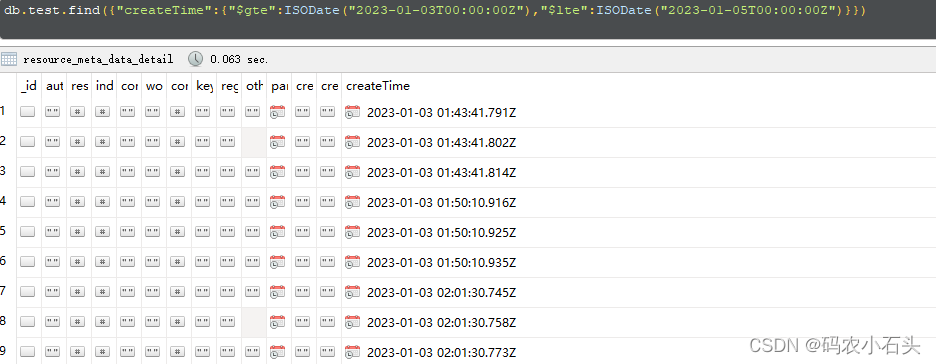Image resolution: width=936 pixels, height=364 pixels.
Task: Click the 'par' date icon in the 02:01:30.745Z row
Action: (x=278, y=292)
